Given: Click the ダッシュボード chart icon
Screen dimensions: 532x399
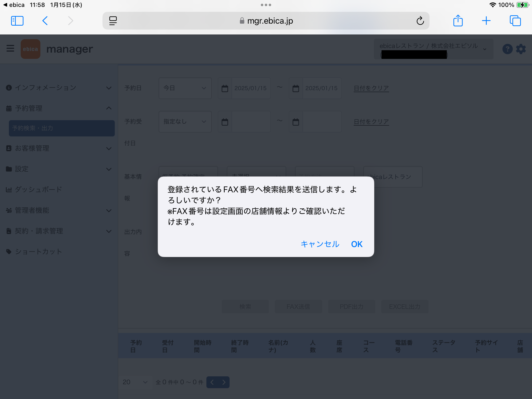Looking at the screenshot, I should coord(9,190).
